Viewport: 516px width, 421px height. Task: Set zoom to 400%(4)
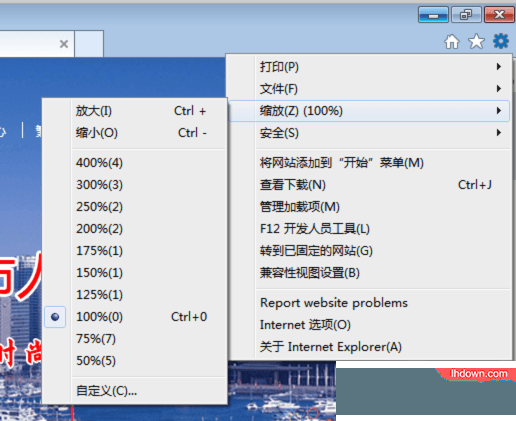(135, 163)
